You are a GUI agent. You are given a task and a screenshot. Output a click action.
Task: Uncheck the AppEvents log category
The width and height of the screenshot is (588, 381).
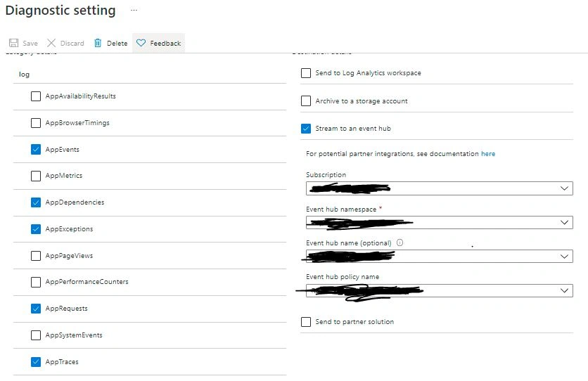(x=36, y=150)
